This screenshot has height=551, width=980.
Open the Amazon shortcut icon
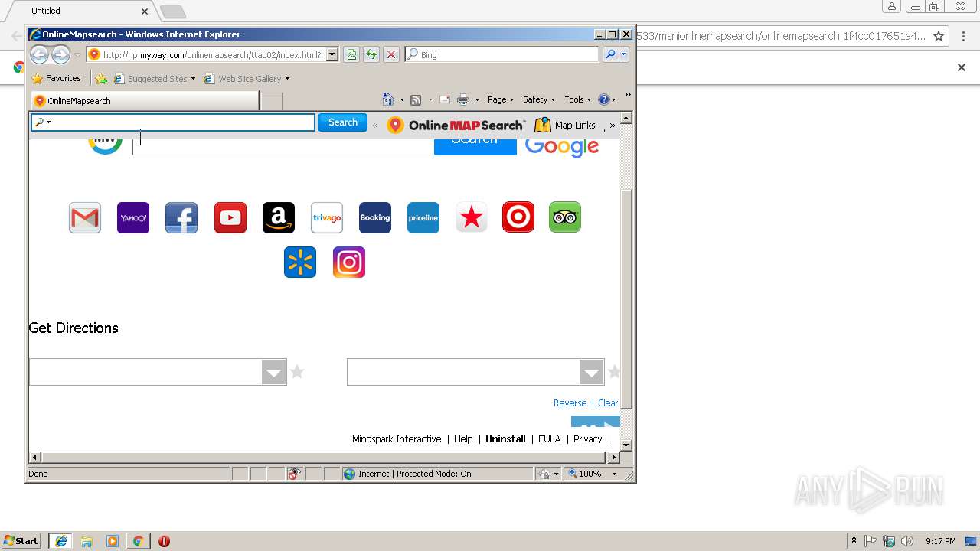[279, 218]
